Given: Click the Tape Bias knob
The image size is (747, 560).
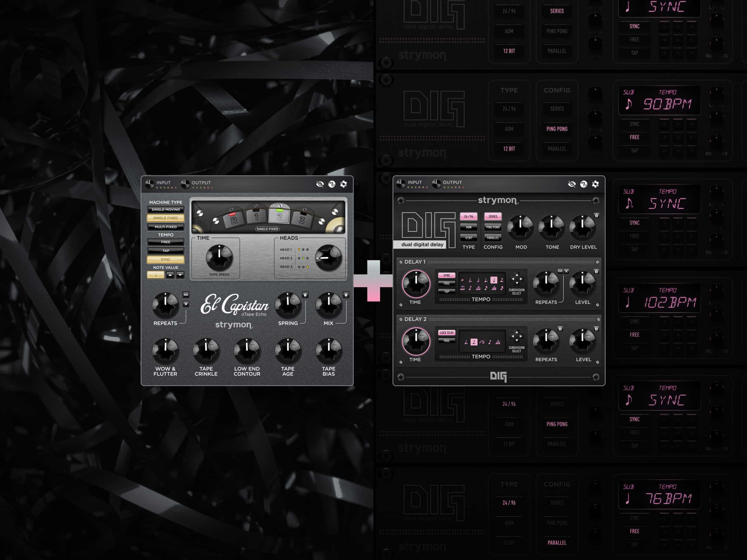Looking at the screenshot, I should (x=329, y=351).
